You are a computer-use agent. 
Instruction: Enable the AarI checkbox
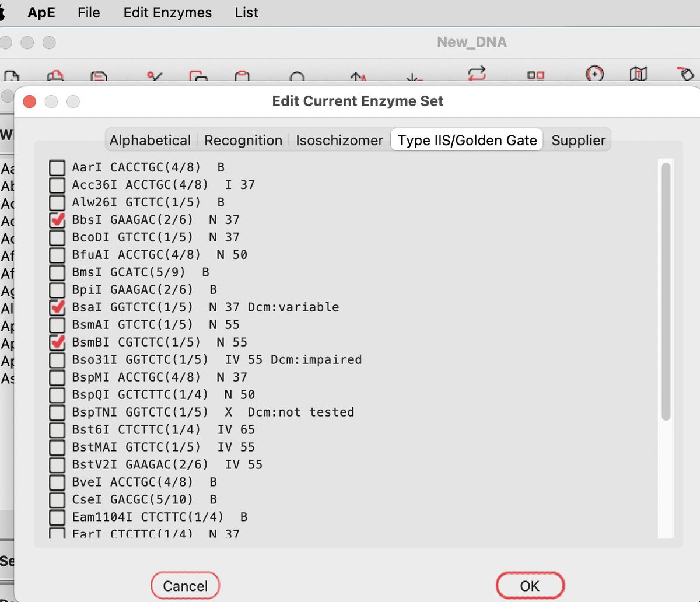click(57, 168)
